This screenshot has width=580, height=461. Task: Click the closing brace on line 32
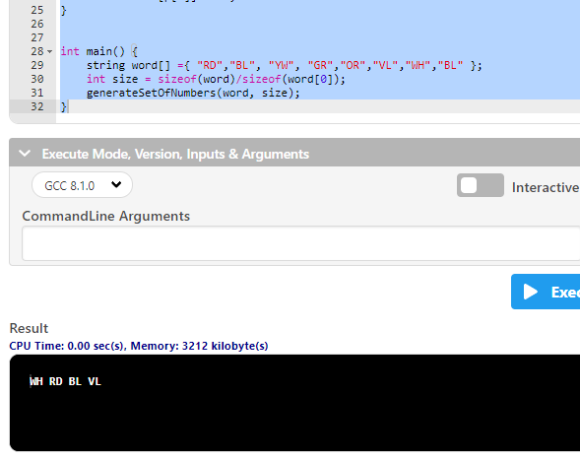[64, 107]
